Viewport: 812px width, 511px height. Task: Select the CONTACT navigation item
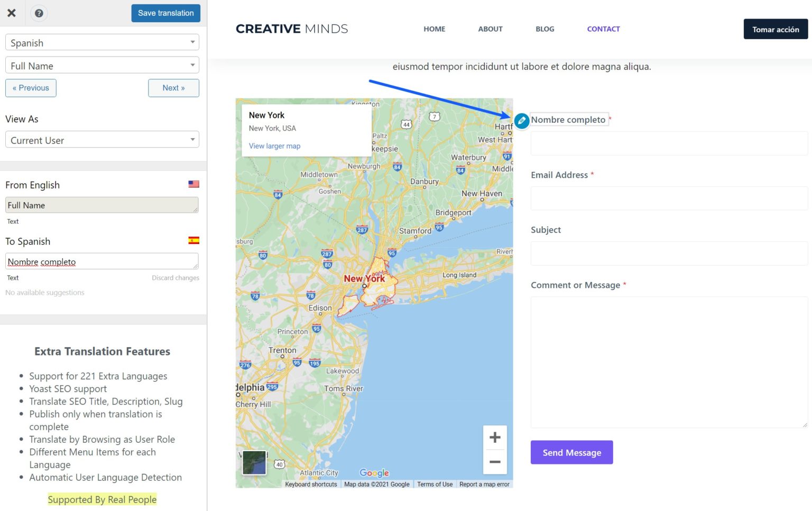[x=603, y=29]
